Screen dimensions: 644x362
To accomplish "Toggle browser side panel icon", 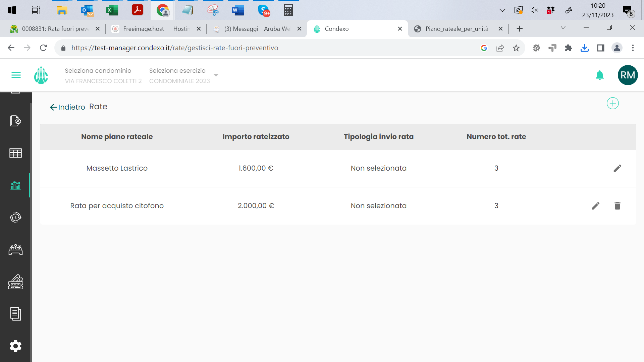I will tap(601, 48).
